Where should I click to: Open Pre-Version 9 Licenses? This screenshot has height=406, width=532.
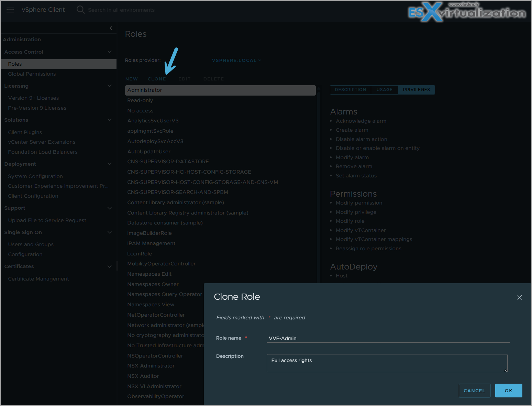tap(37, 108)
